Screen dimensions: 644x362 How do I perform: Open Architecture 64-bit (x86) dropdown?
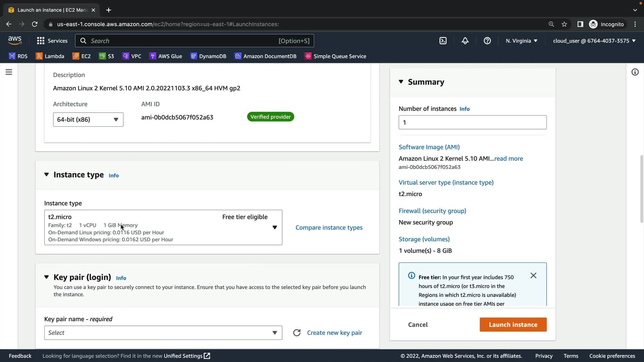click(x=88, y=120)
